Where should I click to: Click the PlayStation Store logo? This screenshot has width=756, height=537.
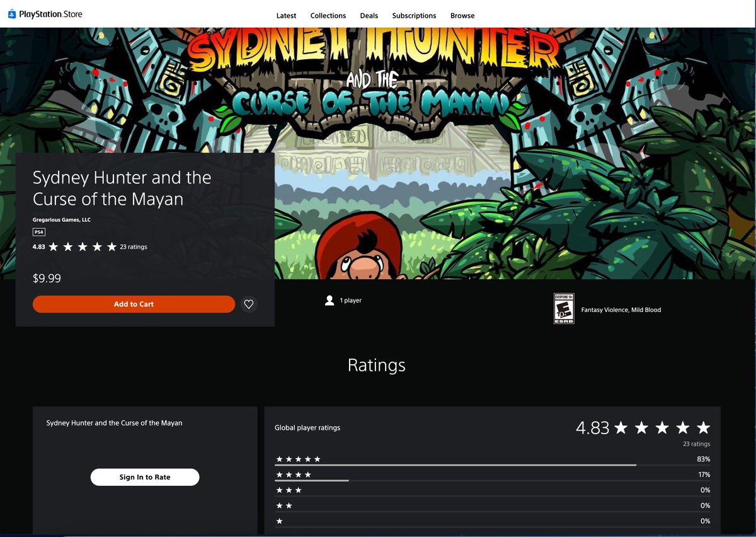45,14
